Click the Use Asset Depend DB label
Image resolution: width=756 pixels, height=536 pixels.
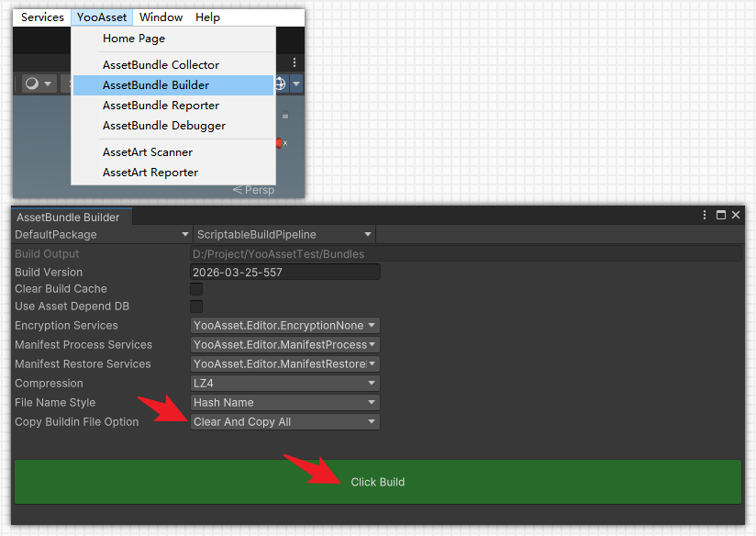point(72,307)
